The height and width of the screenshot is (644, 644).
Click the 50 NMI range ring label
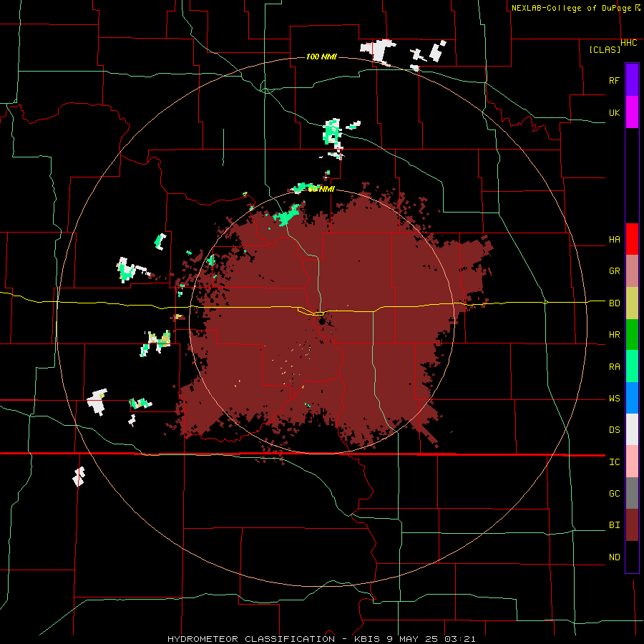click(x=321, y=189)
